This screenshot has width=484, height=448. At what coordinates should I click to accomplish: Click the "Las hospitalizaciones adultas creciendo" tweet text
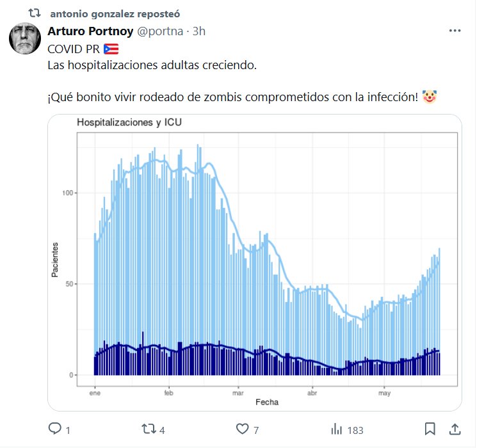(x=152, y=65)
